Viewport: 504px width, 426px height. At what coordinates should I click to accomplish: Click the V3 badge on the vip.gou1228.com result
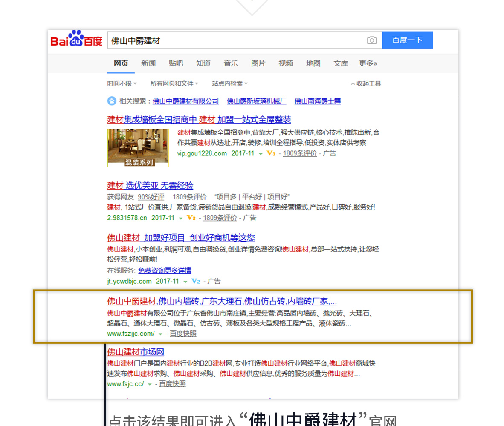click(x=271, y=153)
